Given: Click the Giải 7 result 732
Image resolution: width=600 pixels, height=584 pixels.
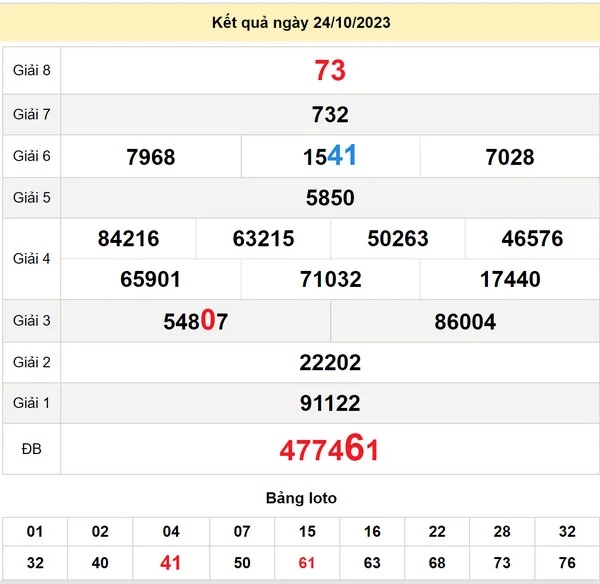Looking at the screenshot, I should coord(330,115).
